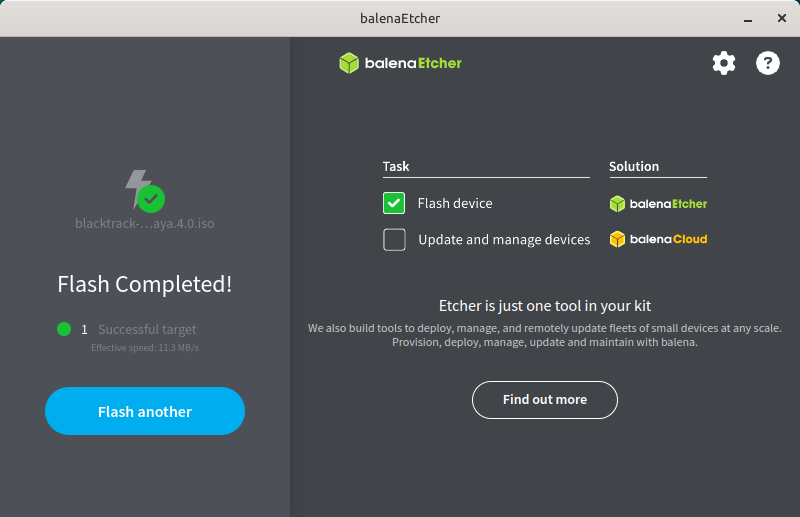The image size is (800, 517).
Task: Click the Solution column header
Action: point(634,167)
